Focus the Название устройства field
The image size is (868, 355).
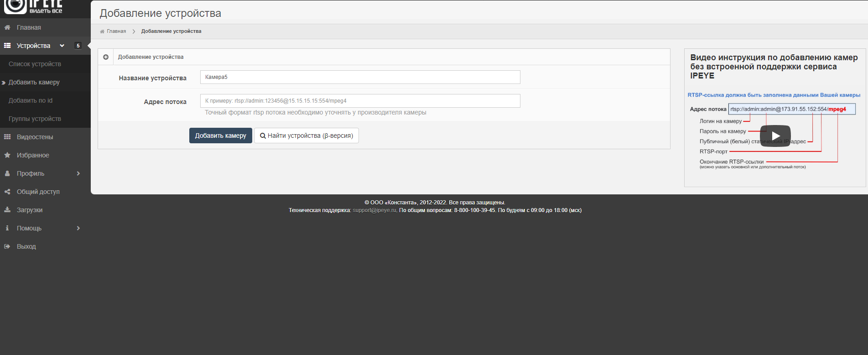point(360,77)
